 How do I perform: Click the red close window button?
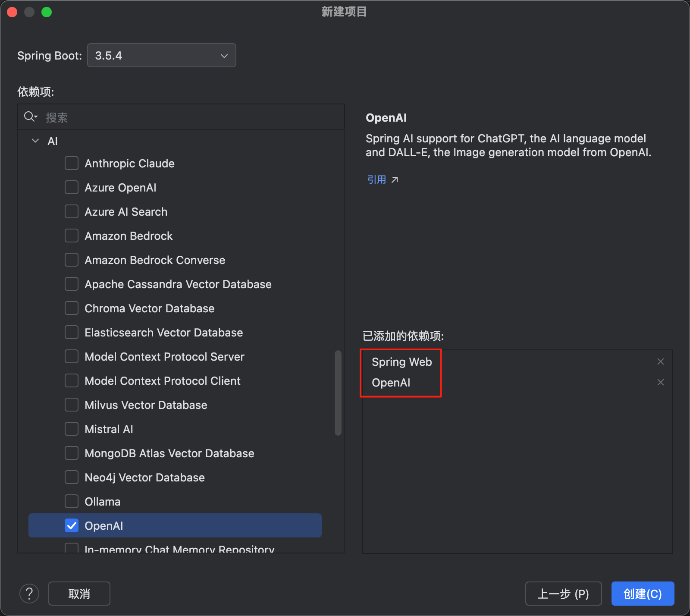[x=12, y=12]
